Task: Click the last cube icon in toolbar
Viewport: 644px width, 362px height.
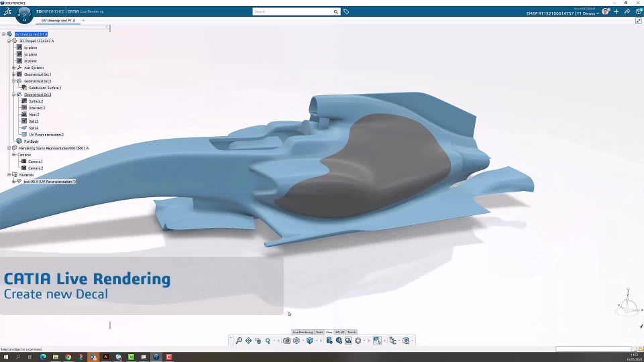Action: pyautogui.click(x=407, y=341)
